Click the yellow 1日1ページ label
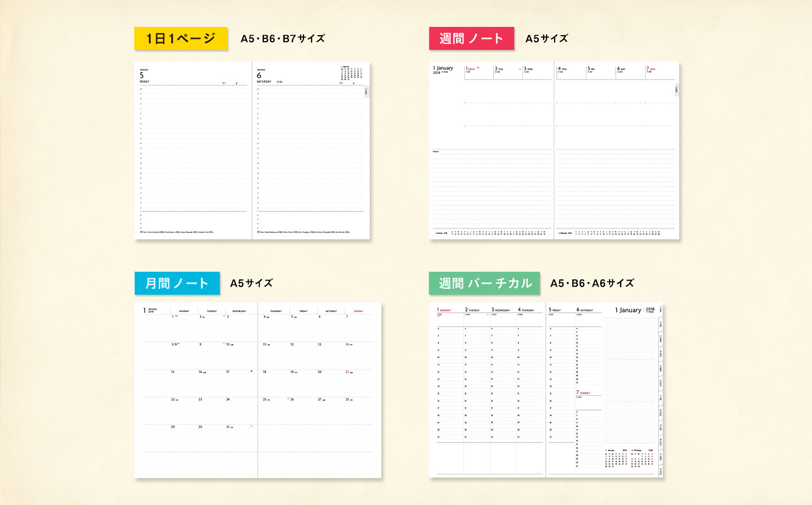The height and width of the screenshot is (505, 812). point(181,38)
